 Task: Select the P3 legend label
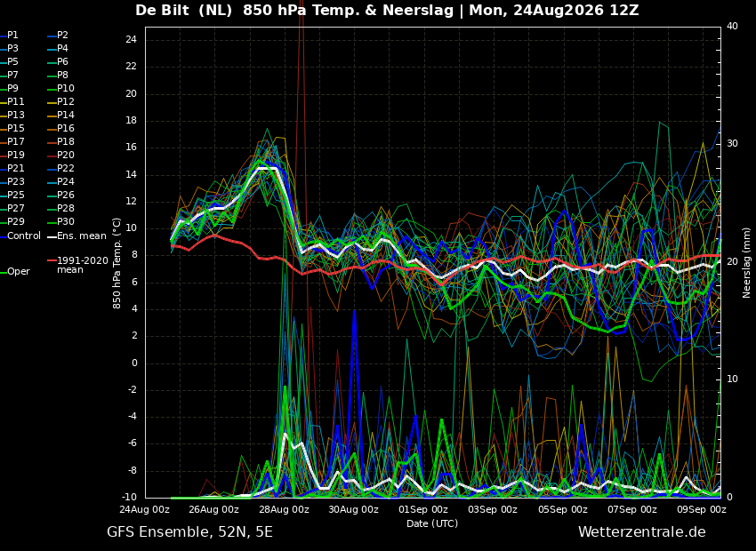coord(12,49)
